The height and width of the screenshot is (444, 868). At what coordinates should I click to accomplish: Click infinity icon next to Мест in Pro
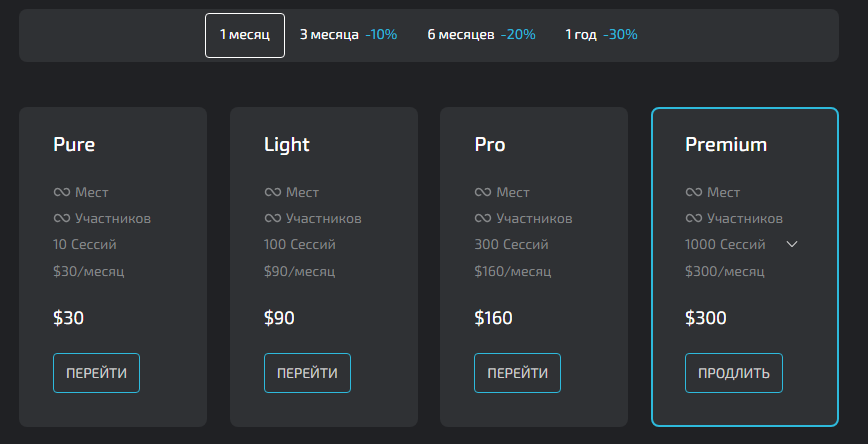[483, 193]
